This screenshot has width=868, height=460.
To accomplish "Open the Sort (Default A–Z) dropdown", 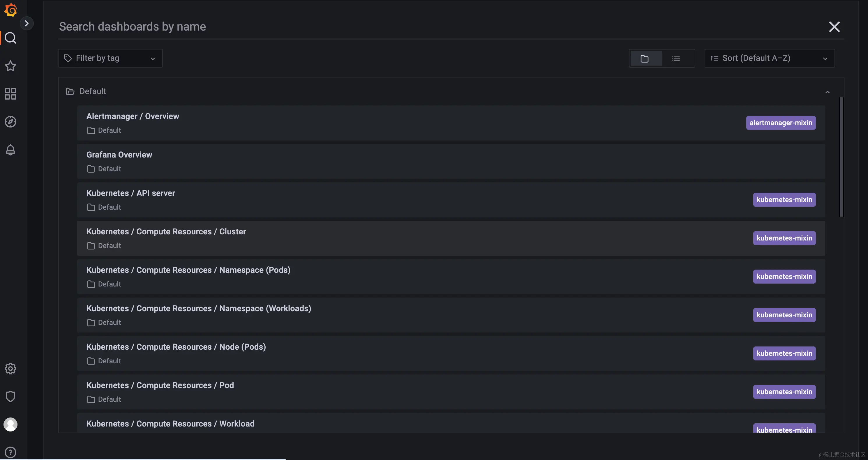I will pos(769,58).
